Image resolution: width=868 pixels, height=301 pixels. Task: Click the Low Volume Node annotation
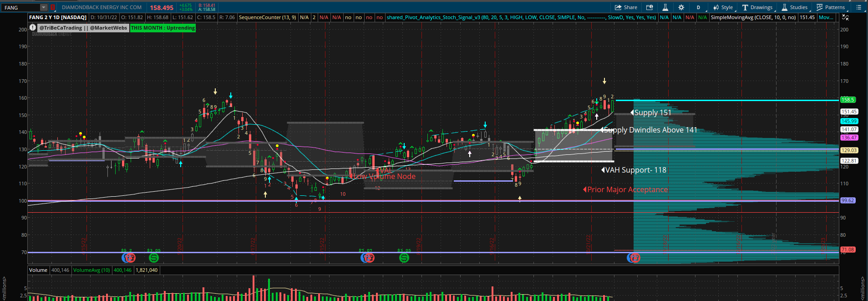point(385,176)
